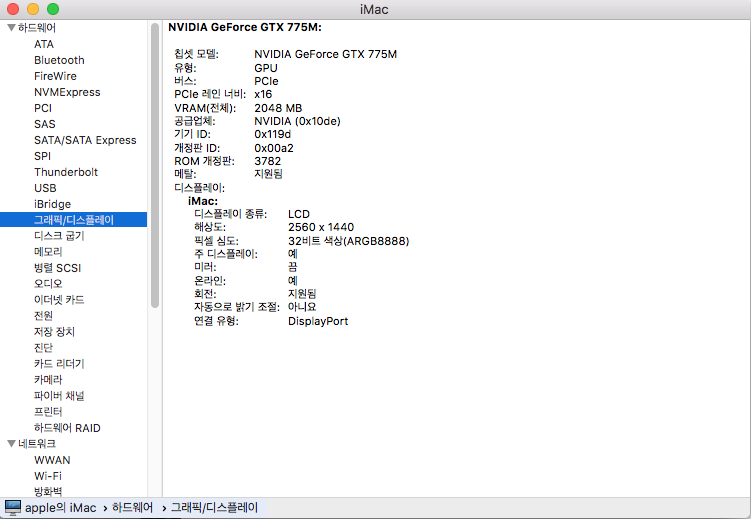751x519 pixels.
Task: Click 그래픽/디스플레이 in bottom path bar
Action: point(214,508)
